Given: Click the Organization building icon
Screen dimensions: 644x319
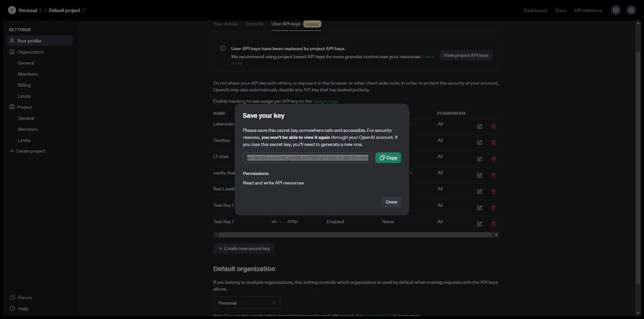Looking at the screenshot, I should [x=12, y=52].
